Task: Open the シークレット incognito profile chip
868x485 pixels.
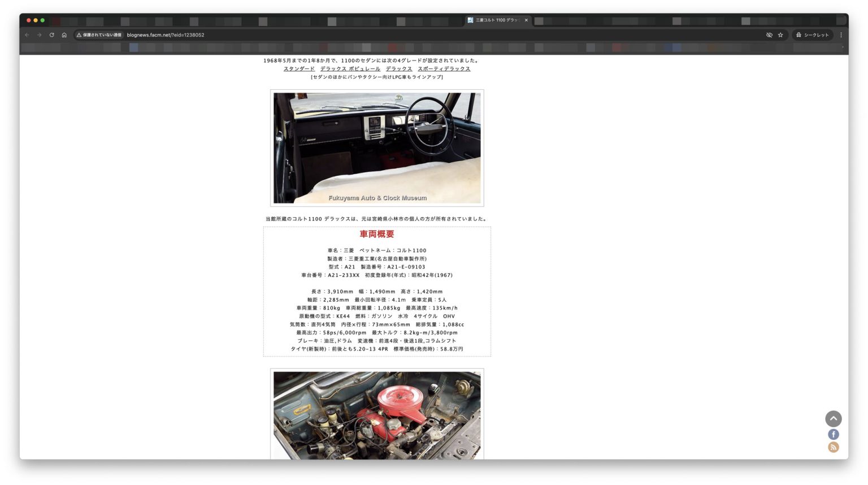Action: (x=812, y=35)
